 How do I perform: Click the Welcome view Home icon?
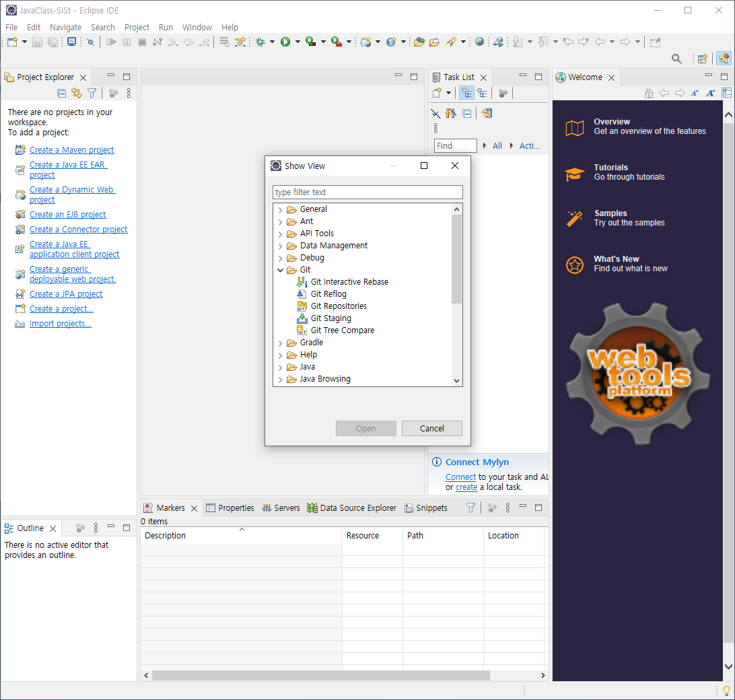click(x=650, y=94)
